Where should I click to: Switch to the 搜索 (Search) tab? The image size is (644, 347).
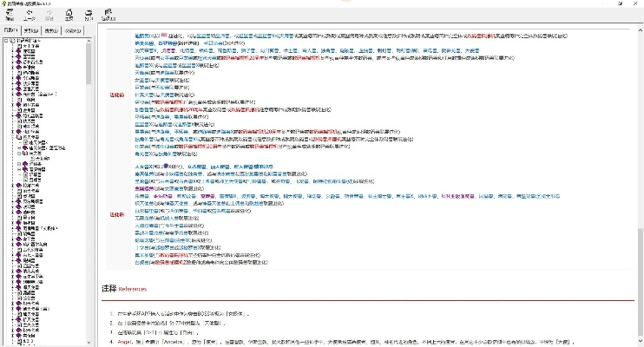click(52, 30)
